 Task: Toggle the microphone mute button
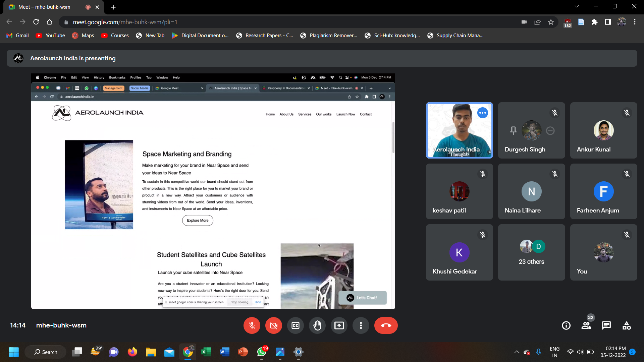(252, 325)
